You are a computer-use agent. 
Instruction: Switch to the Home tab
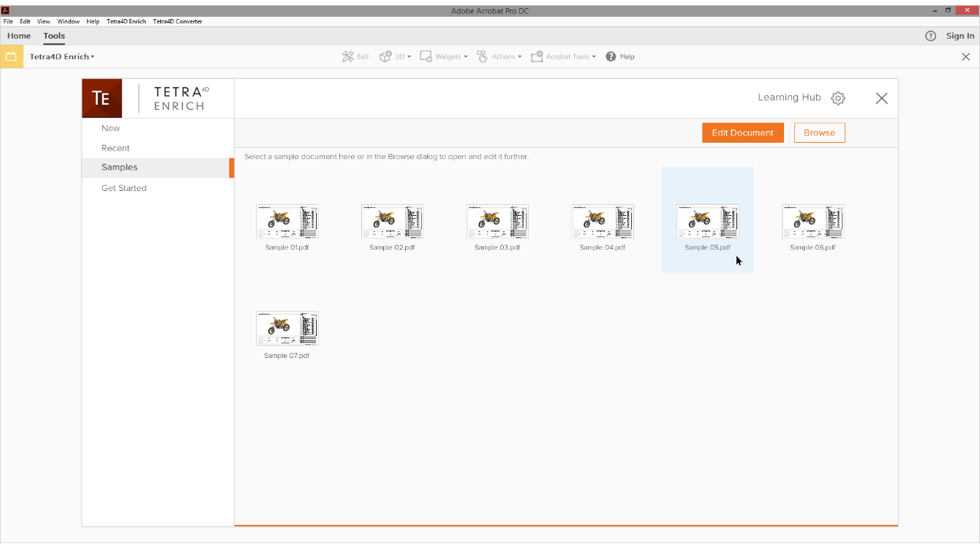[19, 36]
